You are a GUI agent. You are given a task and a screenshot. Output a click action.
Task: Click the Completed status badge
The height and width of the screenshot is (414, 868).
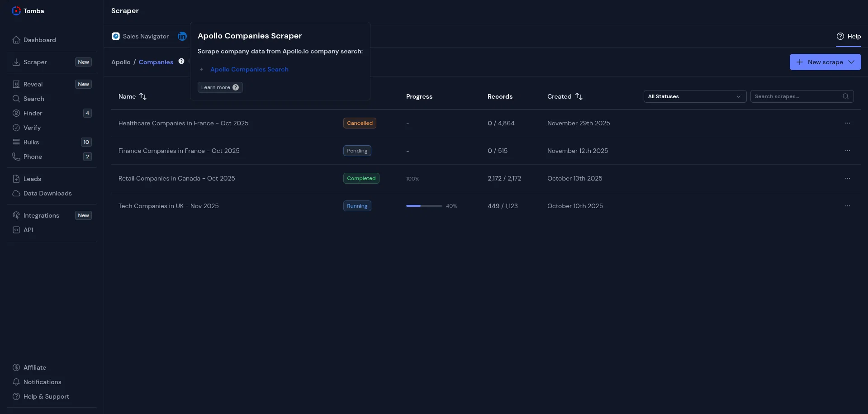coord(361,178)
